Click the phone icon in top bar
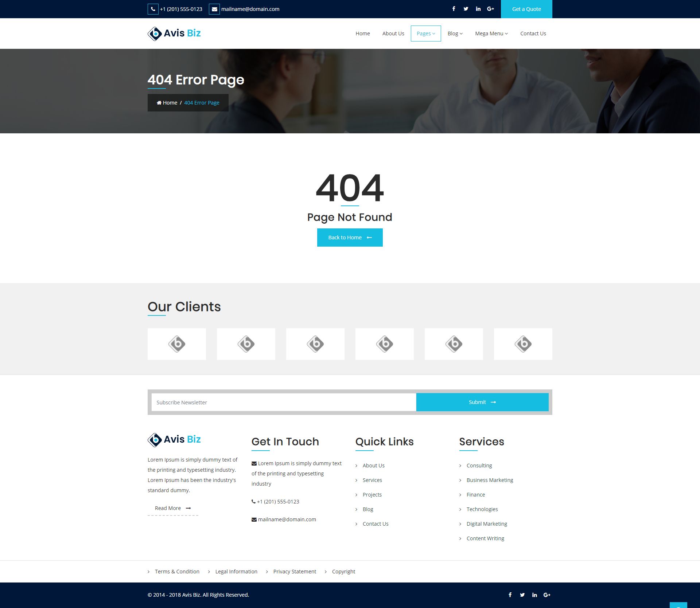700x608 pixels. click(x=153, y=9)
